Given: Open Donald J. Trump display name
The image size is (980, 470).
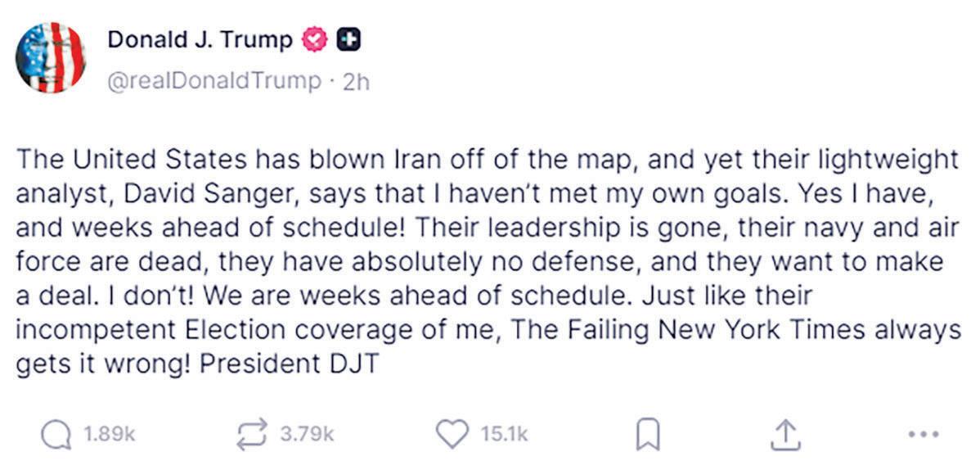Looking at the screenshot, I should tap(200, 39).
